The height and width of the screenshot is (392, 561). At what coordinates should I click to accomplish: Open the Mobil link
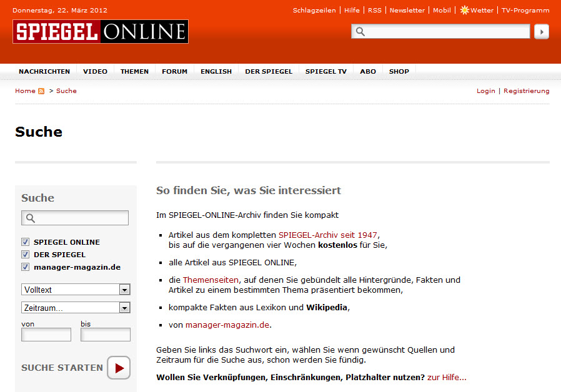[x=442, y=11]
